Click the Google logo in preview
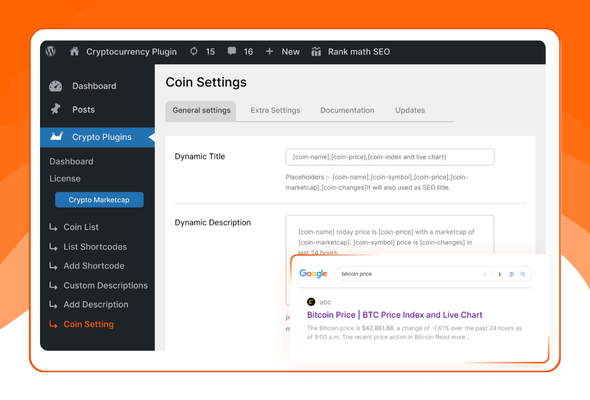 click(313, 274)
